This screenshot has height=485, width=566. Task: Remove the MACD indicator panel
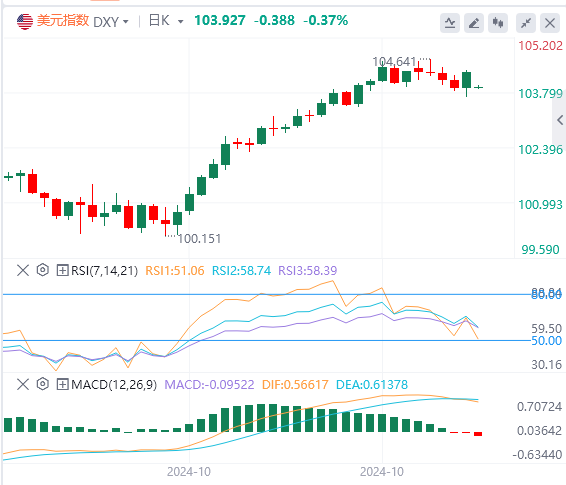pyautogui.click(x=23, y=384)
